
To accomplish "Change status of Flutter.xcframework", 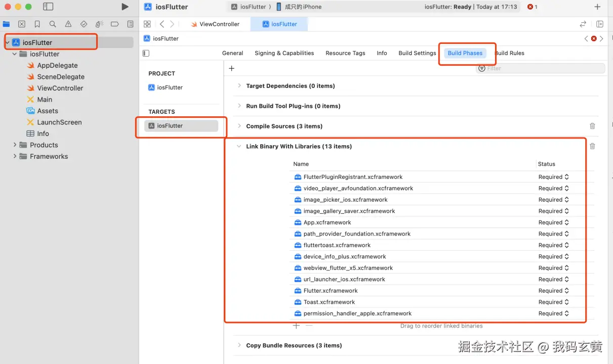I will pyautogui.click(x=554, y=291).
